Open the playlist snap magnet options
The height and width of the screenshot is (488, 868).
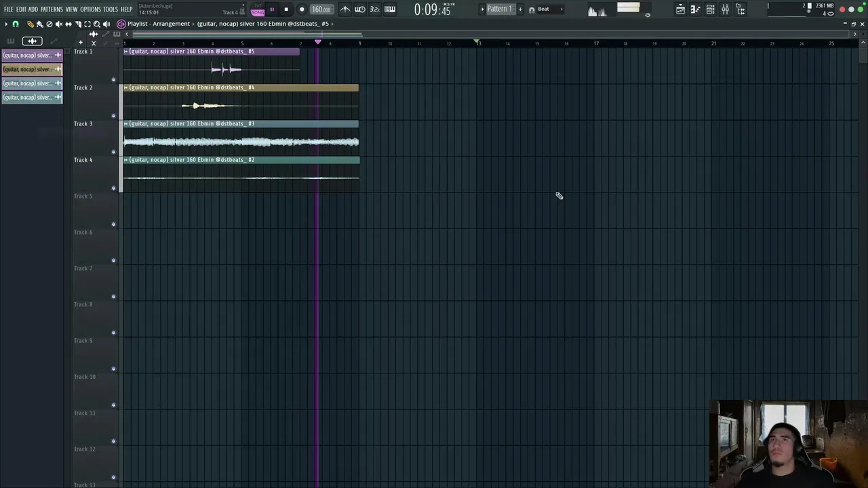click(x=16, y=24)
